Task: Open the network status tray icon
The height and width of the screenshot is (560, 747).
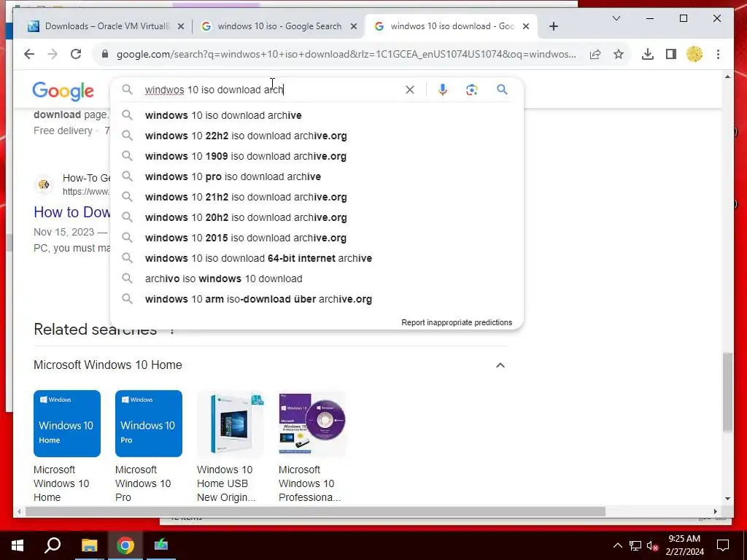Action: [635, 545]
